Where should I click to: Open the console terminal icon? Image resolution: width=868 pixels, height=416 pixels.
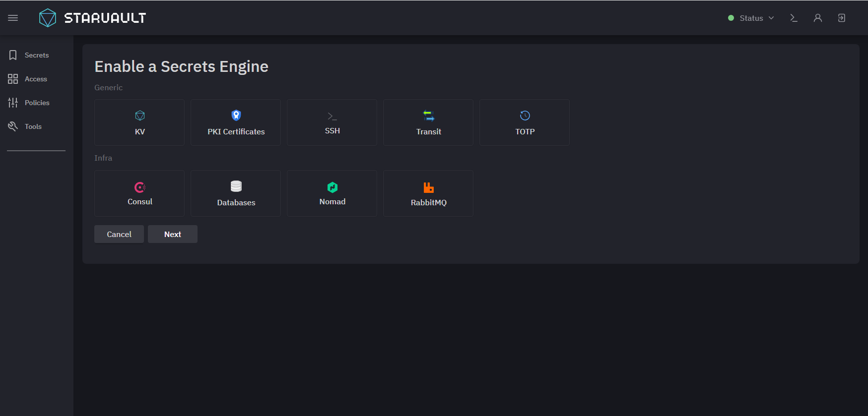[x=794, y=18]
